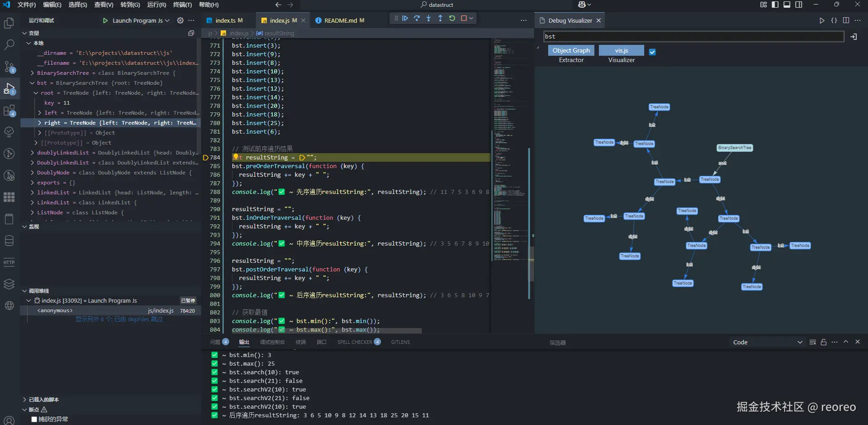Enable the caught exceptions breakpoint checkbox
This screenshot has height=425, width=868.
pos(34,419)
